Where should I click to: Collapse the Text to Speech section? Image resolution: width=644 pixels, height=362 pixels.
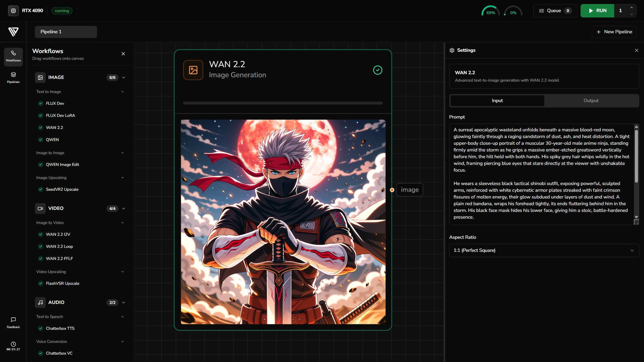pos(122,317)
